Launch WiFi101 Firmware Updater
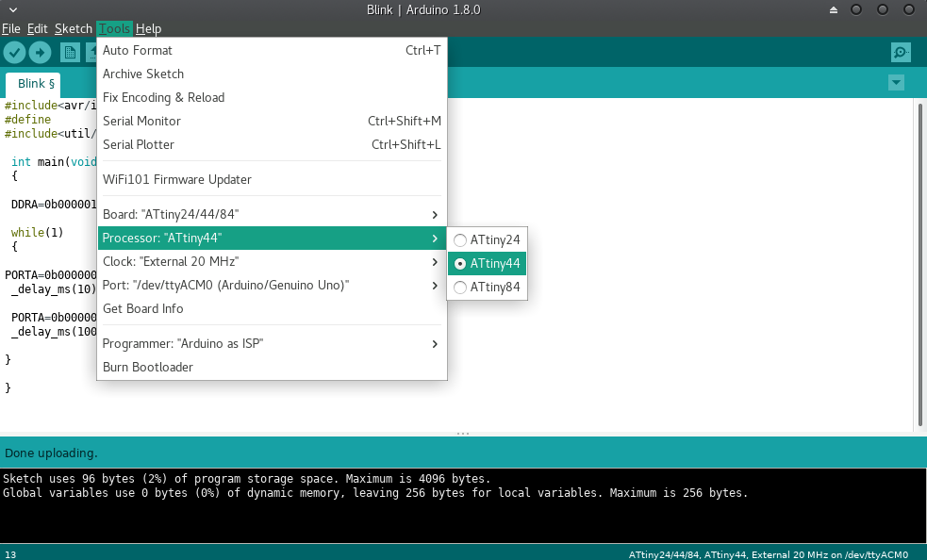The image size is (927, 560). click(272, 179)
